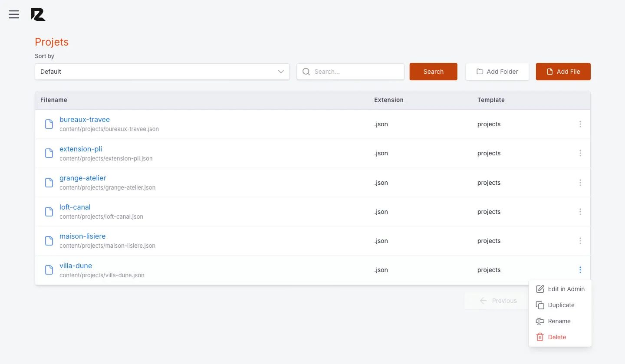Click the file icon beside villa-dune
Image resolution: width=625 pixels, height=364 pixels.
click(x=49, y=270)
